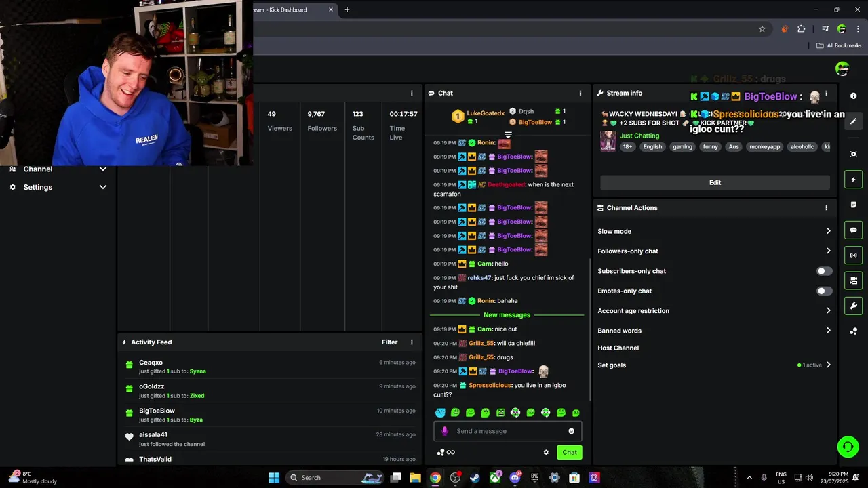Open the Activity Feed three-dot menu

pyautogui.click(x=412, y=342)
